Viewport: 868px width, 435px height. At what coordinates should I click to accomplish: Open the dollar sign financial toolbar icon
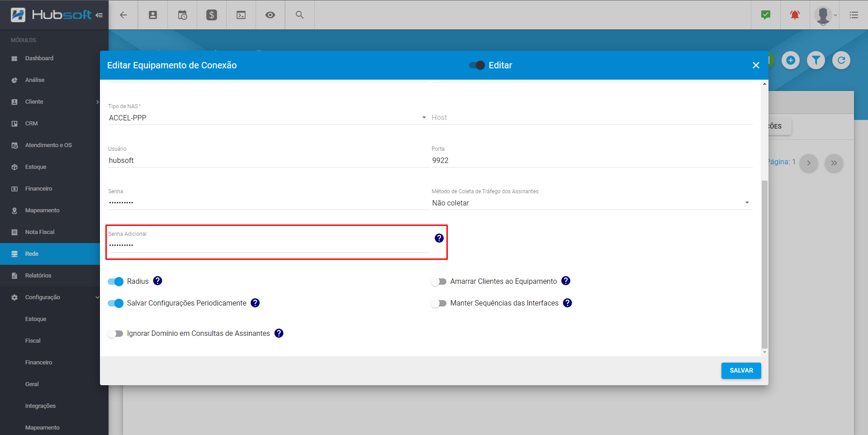point(212,15)
